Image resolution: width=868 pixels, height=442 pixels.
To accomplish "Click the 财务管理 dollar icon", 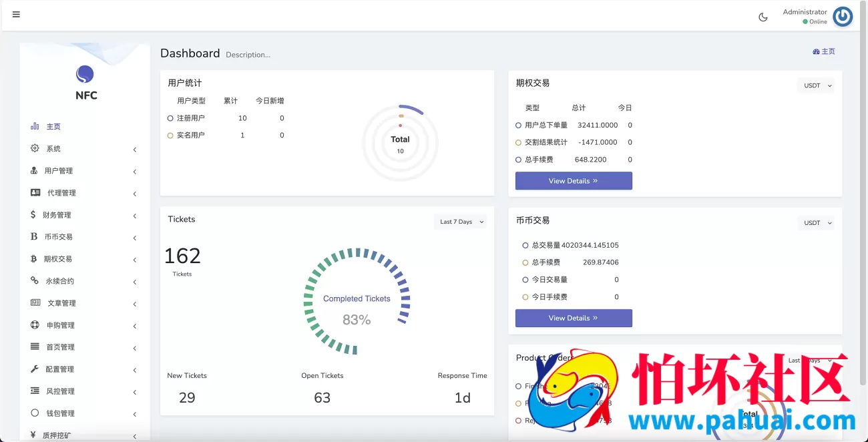I will tap(33, 214).
